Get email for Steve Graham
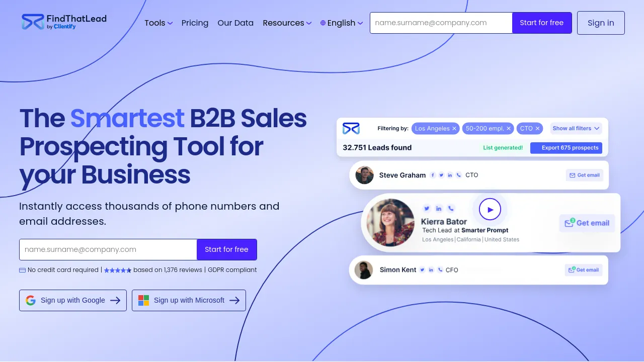Screen dimensions: 644x362 click(x=584, y=175)
